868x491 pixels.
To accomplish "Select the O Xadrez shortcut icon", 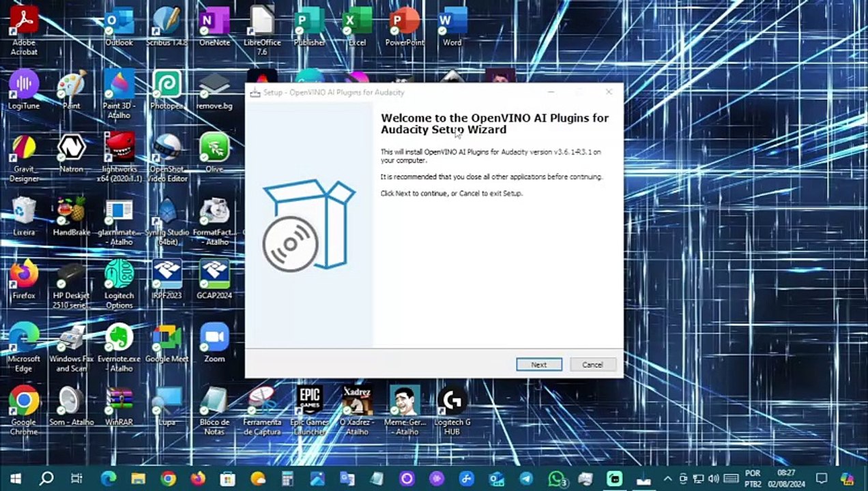I will point(357,411).
